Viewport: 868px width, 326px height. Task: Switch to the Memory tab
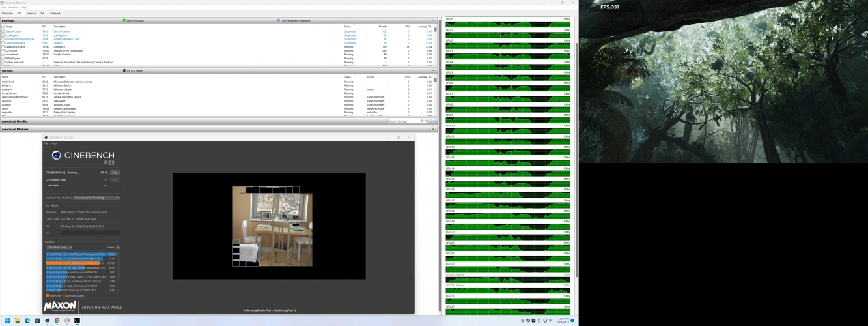coord(31,13)
